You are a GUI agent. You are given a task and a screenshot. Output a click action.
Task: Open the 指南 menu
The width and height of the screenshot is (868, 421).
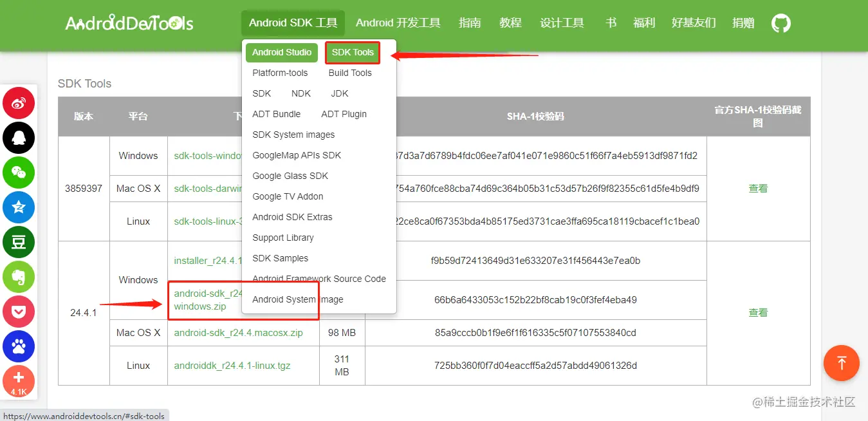(x=470, y=23)
